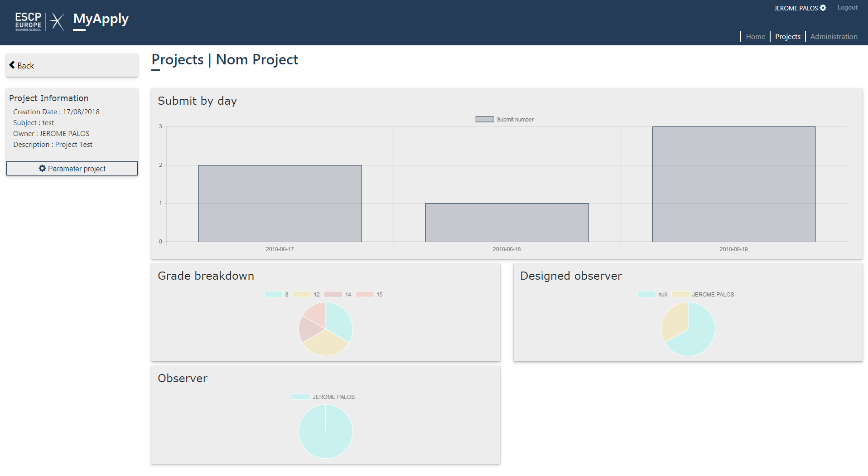Click the grade 15 color swatch
868x476 pixels.
coord(365,295)
